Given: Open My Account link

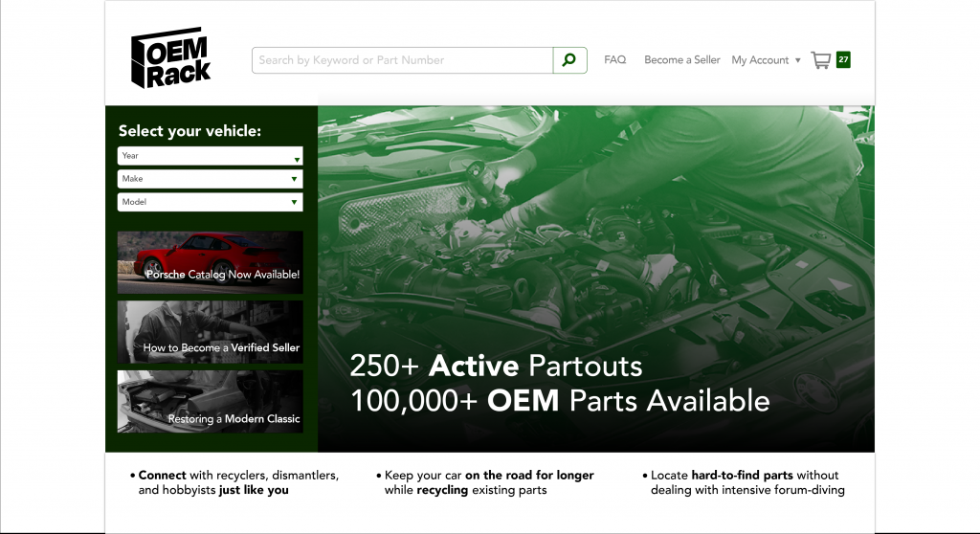Looking at the screenshot, I should (760, 60).
